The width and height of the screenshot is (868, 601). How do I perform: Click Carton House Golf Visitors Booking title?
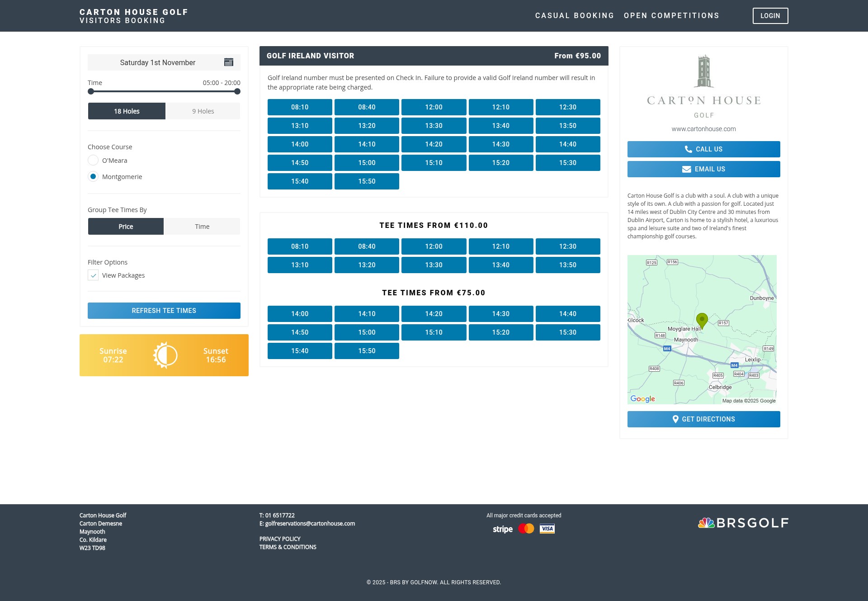click(134, 16)
